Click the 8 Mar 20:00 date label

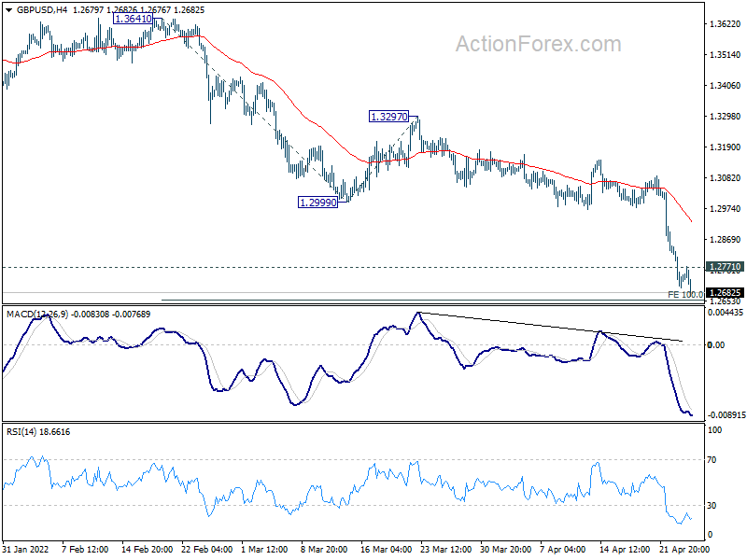(324, 550)
